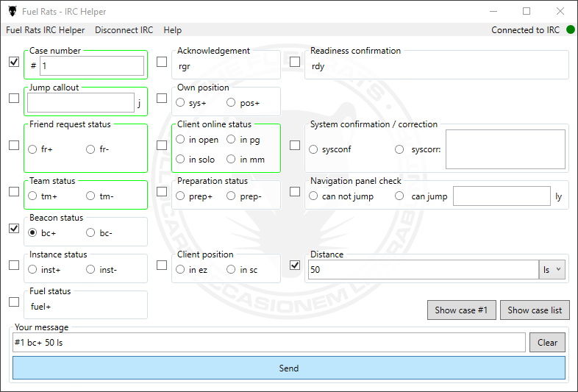Select the can not jump radio button
578x392 pixels.
click(313, 196)
